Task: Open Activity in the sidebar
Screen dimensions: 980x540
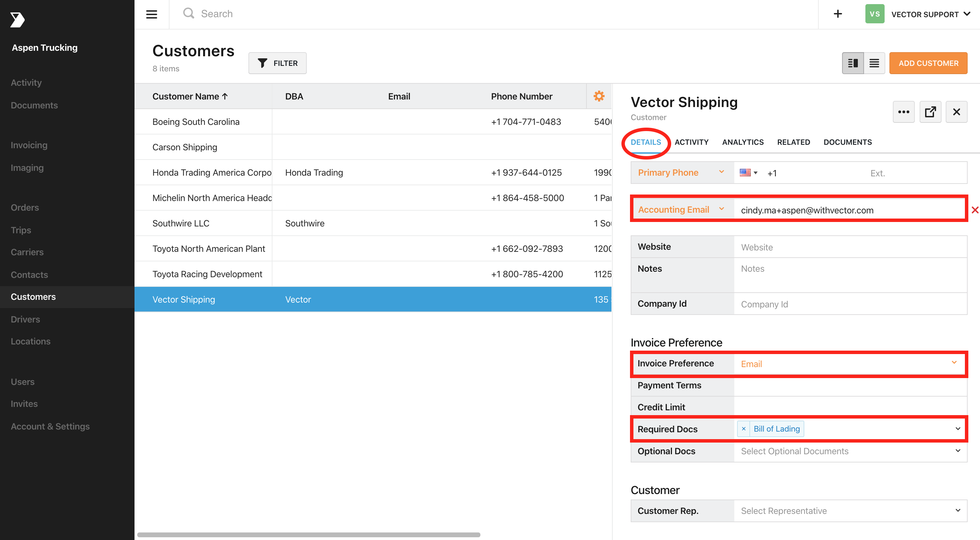Action: (26, 83)
